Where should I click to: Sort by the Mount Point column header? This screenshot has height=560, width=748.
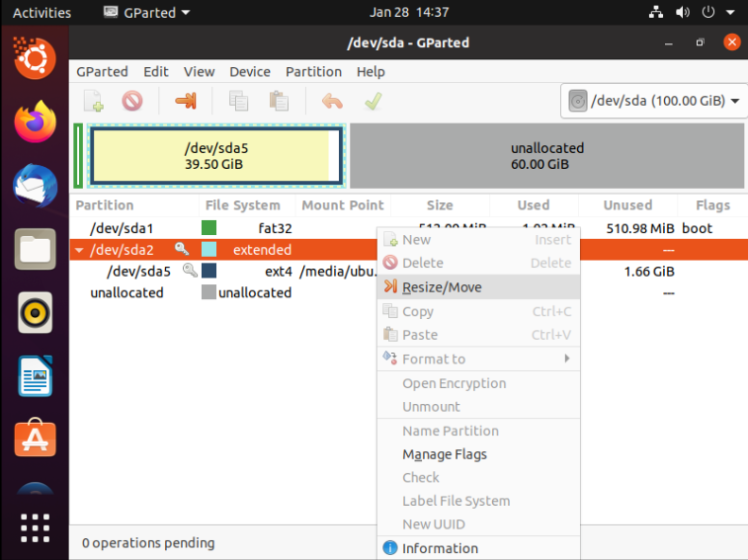343,205
